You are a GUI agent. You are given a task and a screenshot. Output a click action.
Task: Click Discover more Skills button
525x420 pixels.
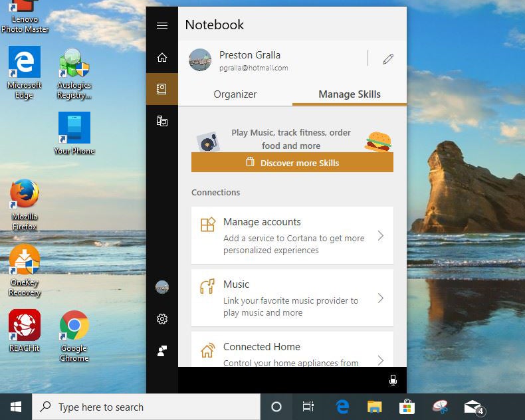coord(292,163)
